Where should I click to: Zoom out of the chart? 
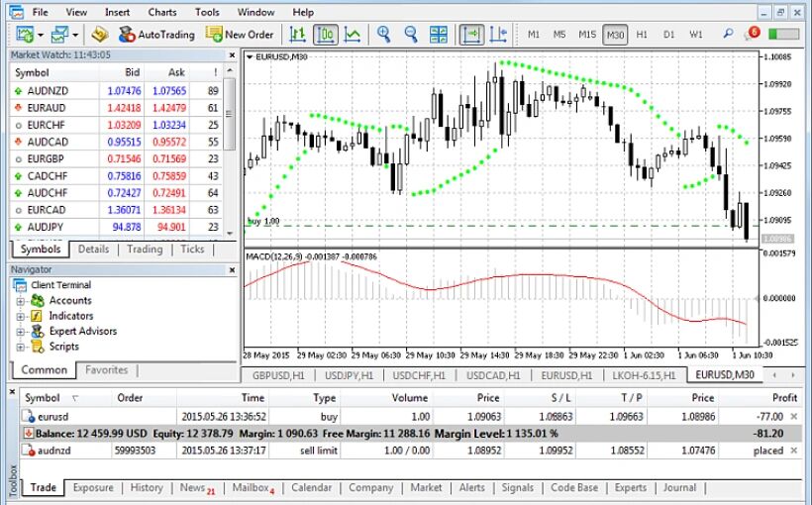tap(411, 35)
